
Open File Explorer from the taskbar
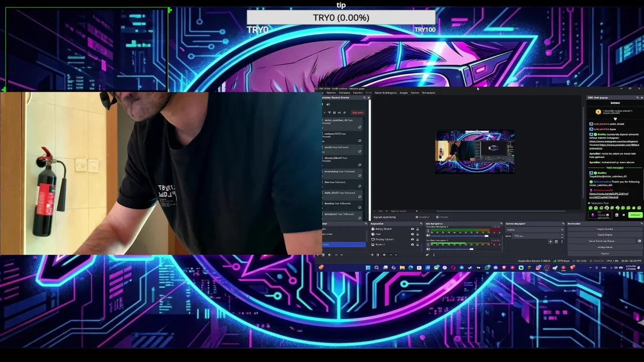click(x=402, y=267)
